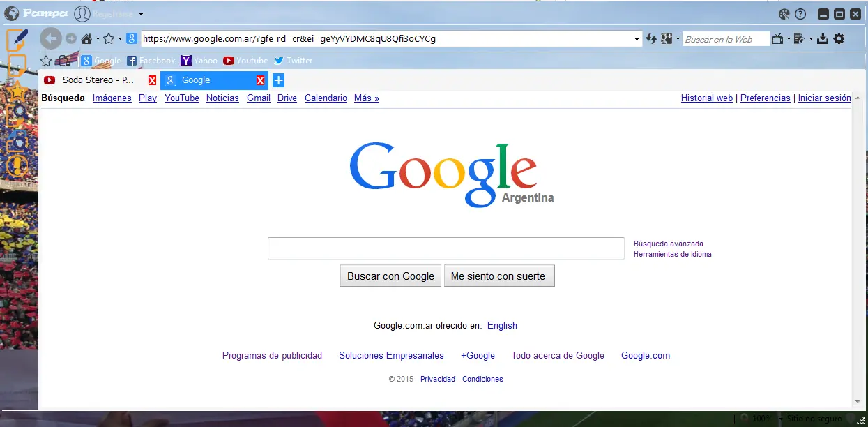Click Gmail in Google top menu
The image size is (868, 427).
[259, 98]
